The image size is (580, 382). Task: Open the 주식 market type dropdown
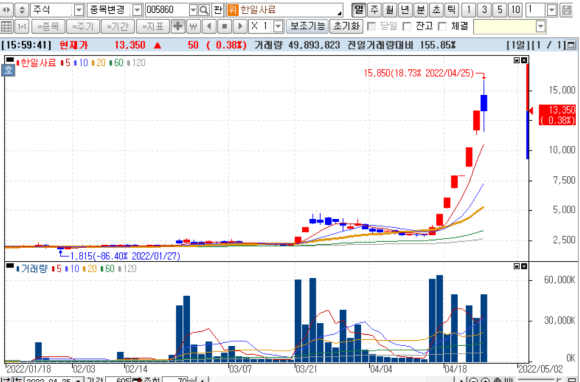[79, 10]
